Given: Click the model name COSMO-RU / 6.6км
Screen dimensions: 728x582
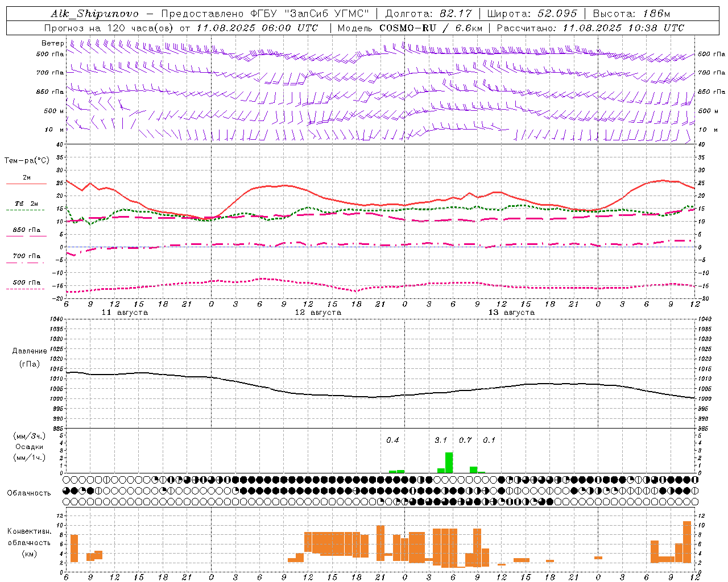Looking at the screenshot, I should click(x=431, y=28).
